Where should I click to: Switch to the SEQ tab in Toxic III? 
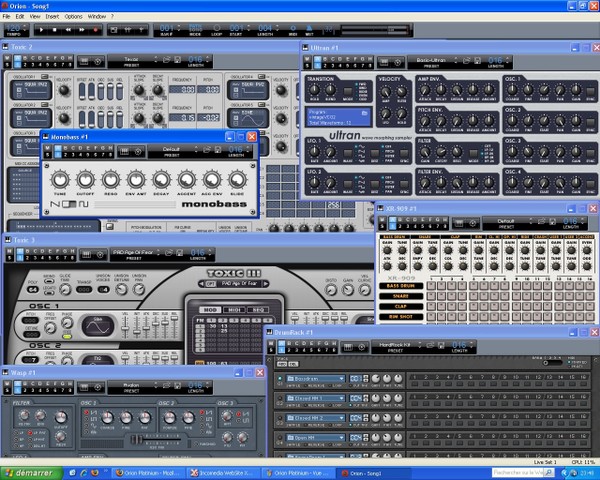tap(258, 310)
